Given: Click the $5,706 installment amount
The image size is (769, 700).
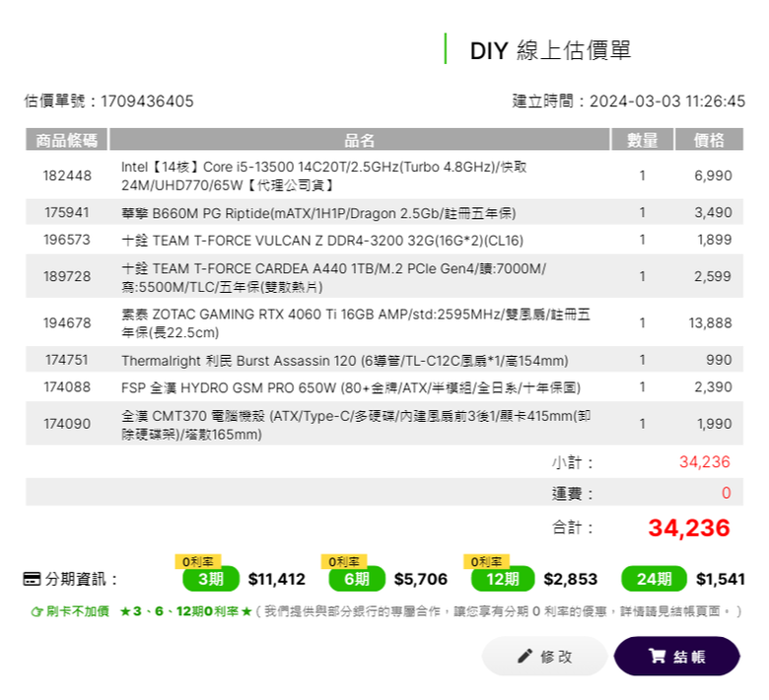Looking at the screenshot, I should tap(421, 579).
